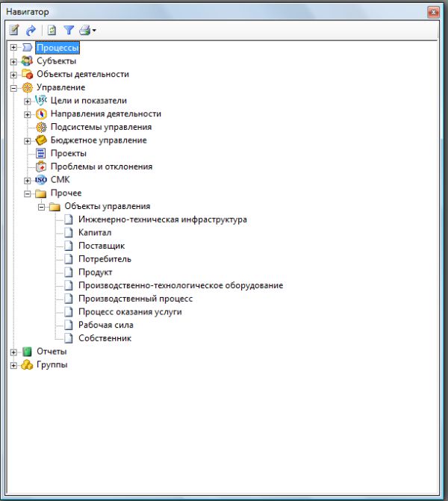Select Направления деятельности in the tree
Screen dimensions: 448x501
(105, 114)
